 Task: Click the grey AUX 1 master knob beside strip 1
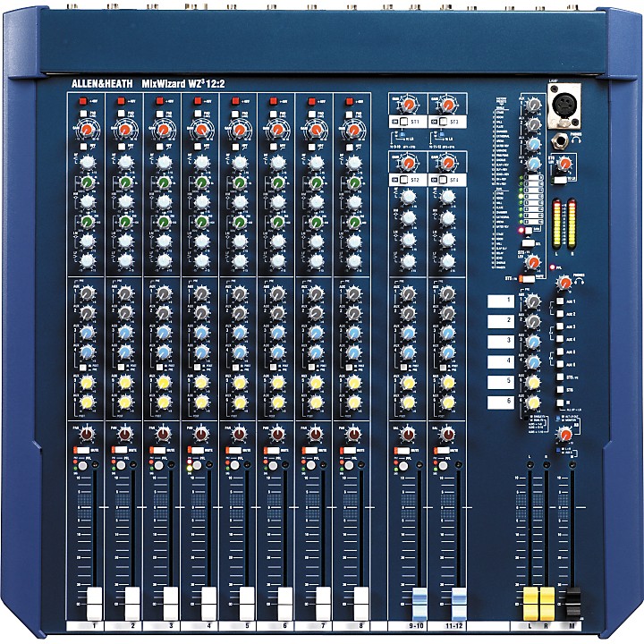coord(533,302)
